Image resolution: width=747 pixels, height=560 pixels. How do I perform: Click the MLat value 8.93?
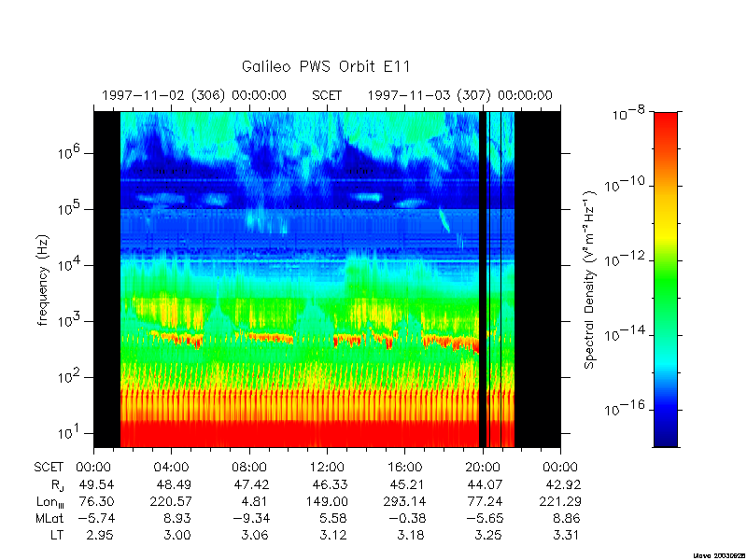coord(177,518)
